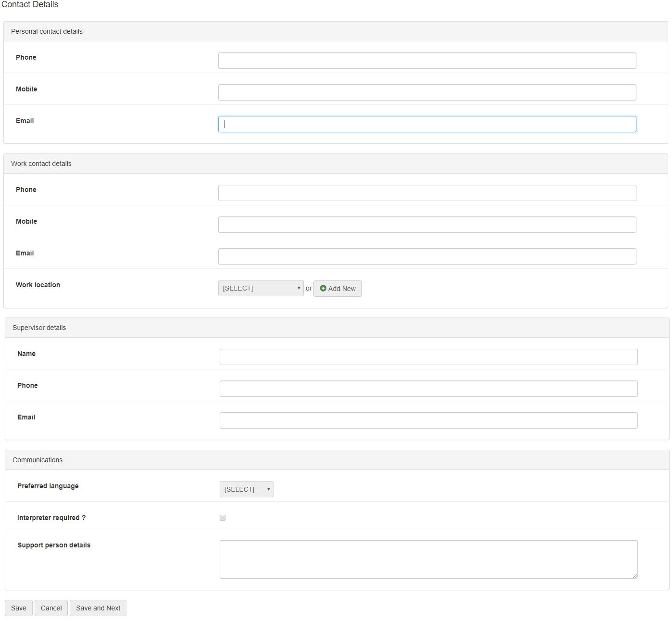Select the personal Email input box

click(427, 124)
